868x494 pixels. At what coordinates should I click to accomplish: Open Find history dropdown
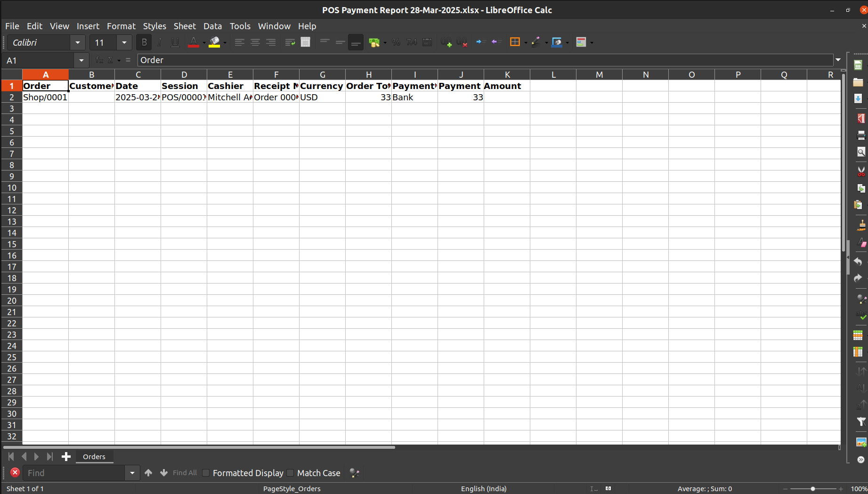coord(132,473)
